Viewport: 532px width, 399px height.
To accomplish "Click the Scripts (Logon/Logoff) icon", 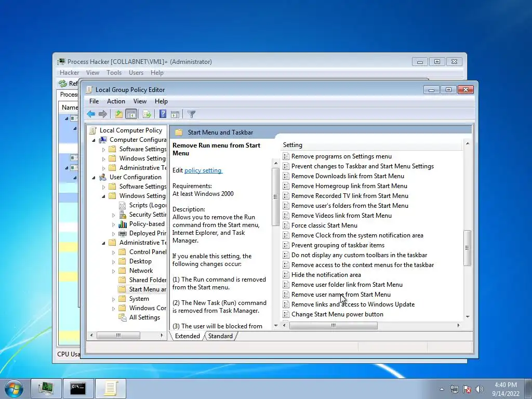I will (122, 205).
